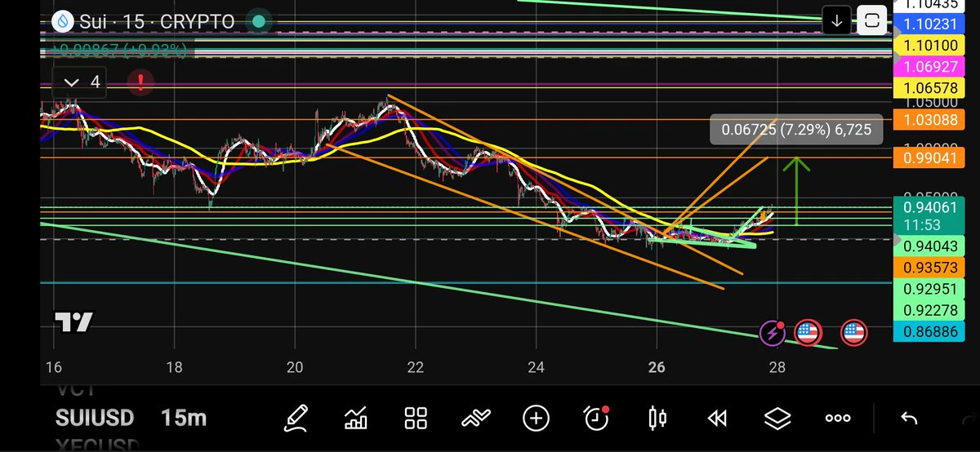This screenshot has height=452, width=980.
Task: Tap date 18 on the time axis
Action: pyautogui.click(x=174, y=367)
